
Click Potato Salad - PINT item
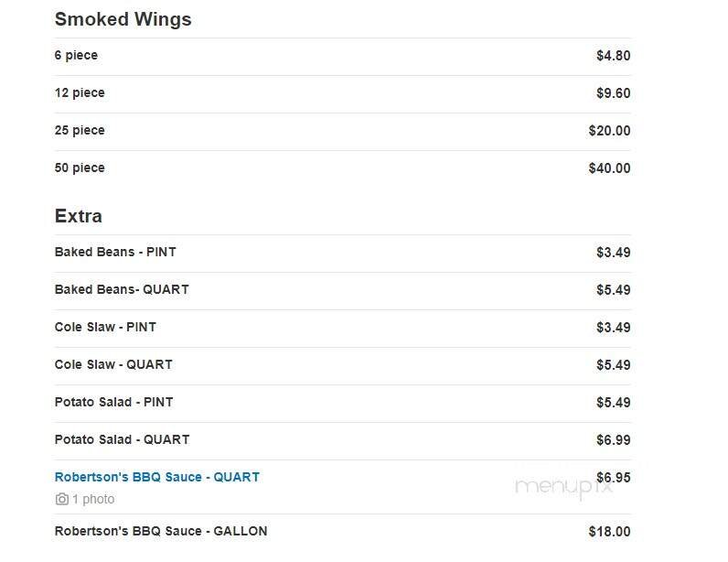point(113,403)
